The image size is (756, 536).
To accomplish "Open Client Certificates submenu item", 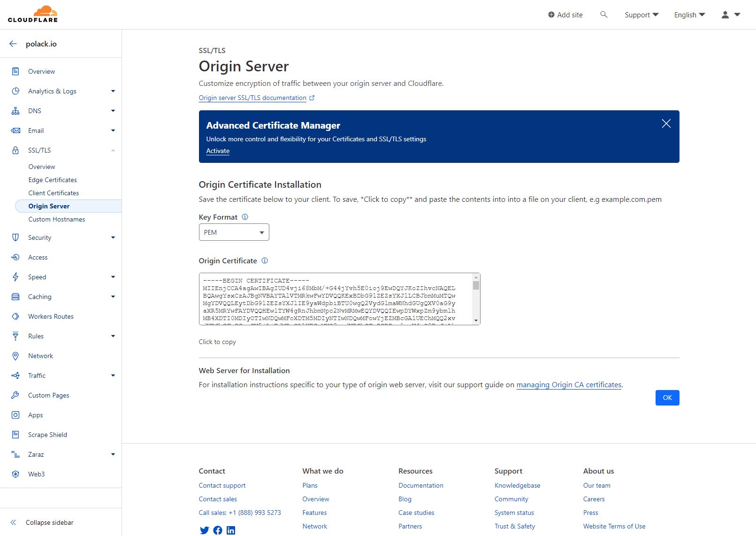I will (53, 193).
